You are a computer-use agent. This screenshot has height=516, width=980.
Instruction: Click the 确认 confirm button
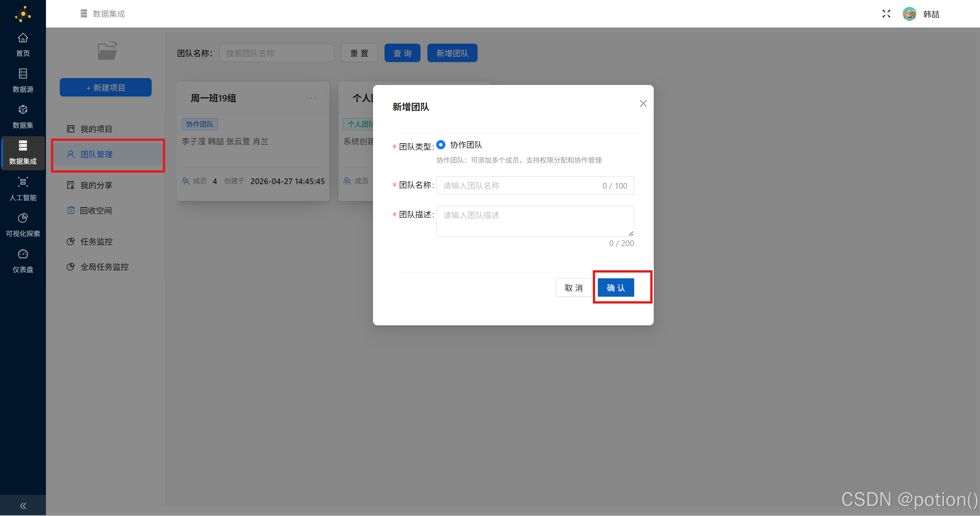(x=615, y=287)
